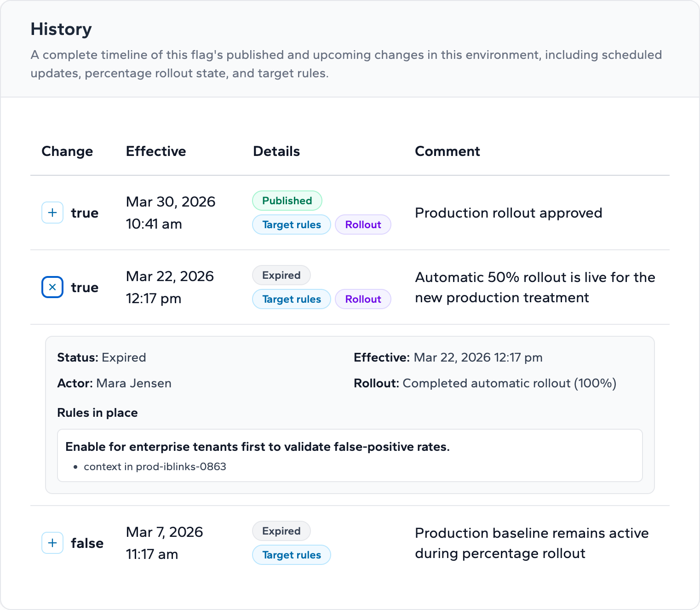The image size is (700, 610).
Task: Toggle the Target rules pill on the expired true row
Action: pyautogui.click(x=291, y=299)
